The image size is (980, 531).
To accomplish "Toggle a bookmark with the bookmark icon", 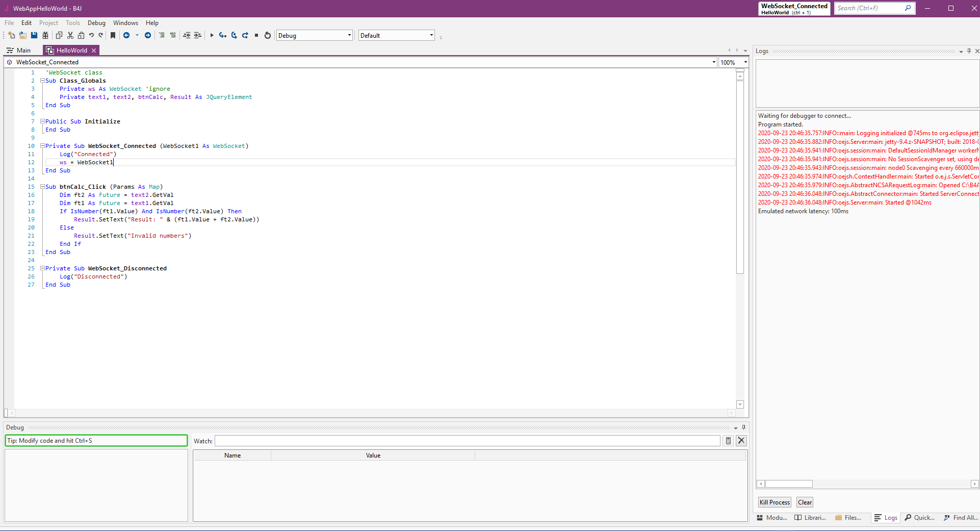I will [x=113, y=35].
